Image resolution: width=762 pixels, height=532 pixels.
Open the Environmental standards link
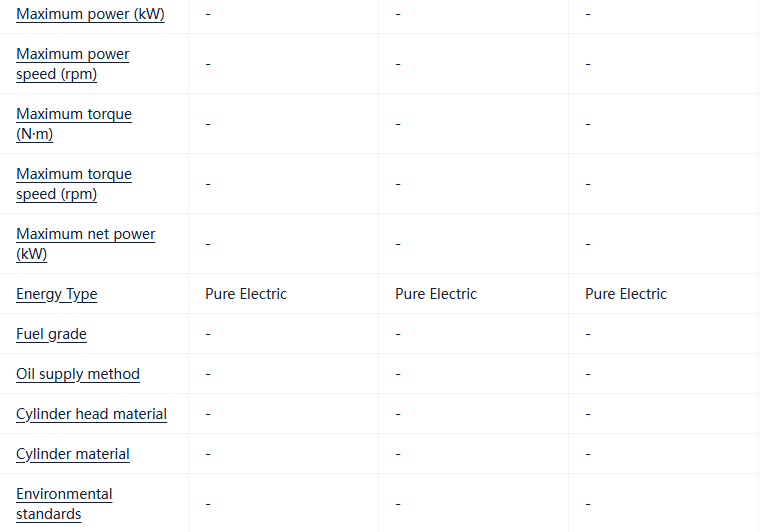pyautogui.click(x=64, y=504)
